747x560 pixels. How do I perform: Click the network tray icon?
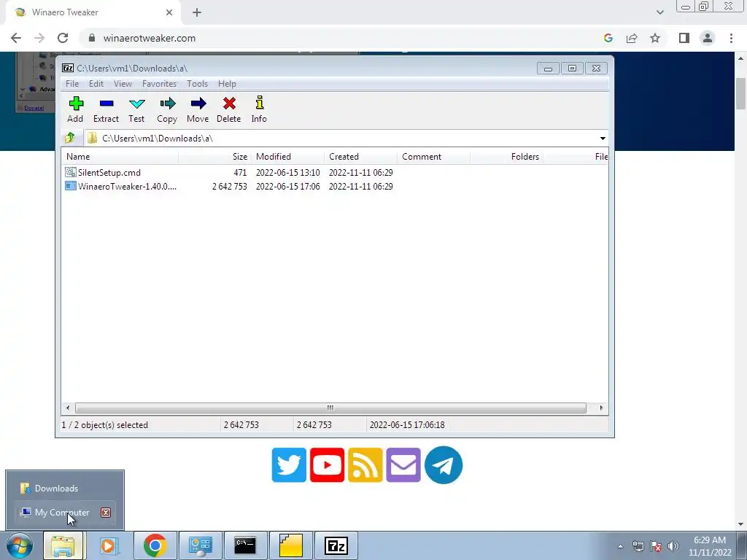pyautogui.click(x=638, y=546)
